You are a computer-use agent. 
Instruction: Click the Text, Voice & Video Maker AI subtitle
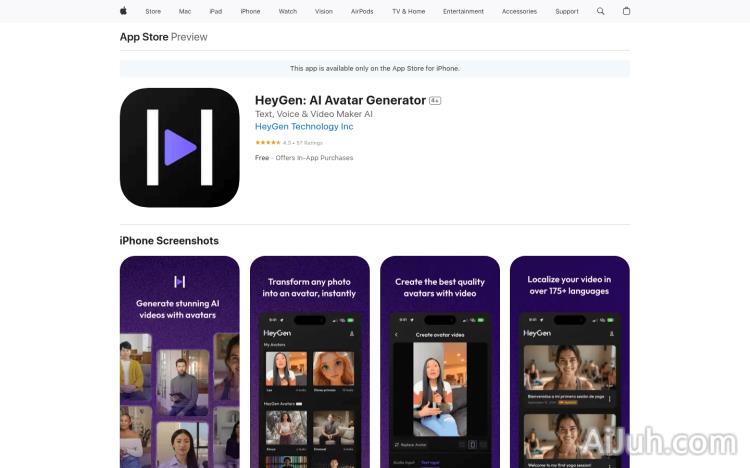(313, 114)
